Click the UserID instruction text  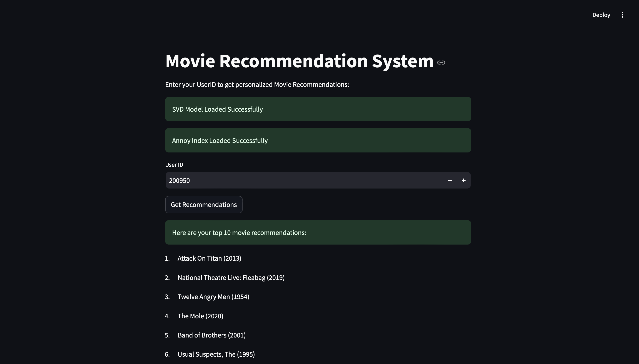[x=257, y=84]
